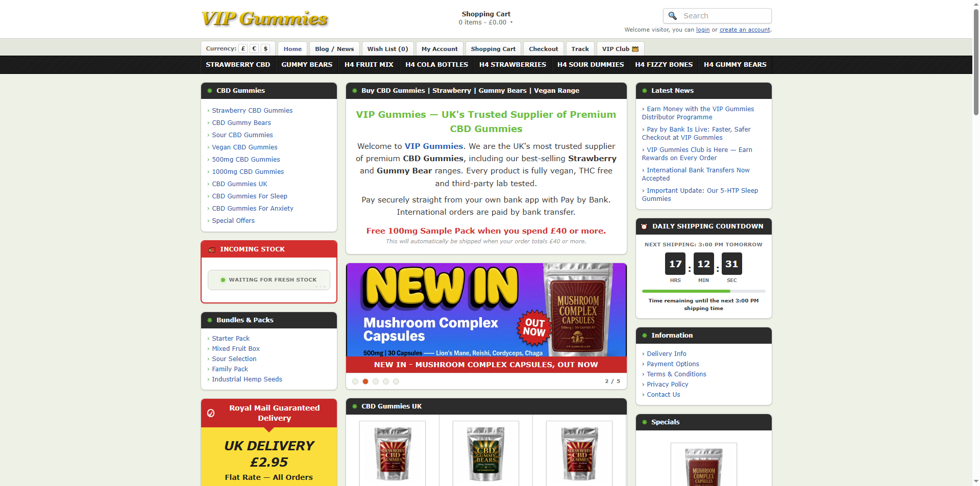This screenshot has height=486, width=980.
Task: Show the first slide of the banner
Action: point(355,381)
